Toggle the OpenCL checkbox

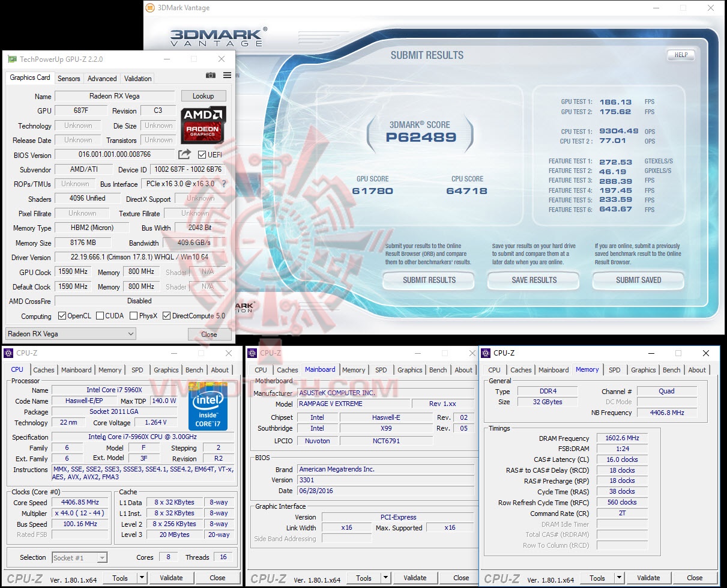pos(62,316)
